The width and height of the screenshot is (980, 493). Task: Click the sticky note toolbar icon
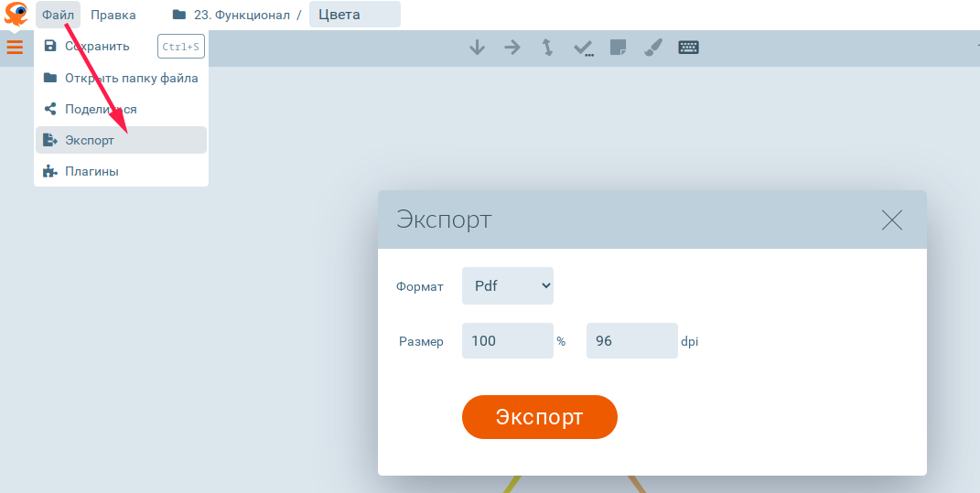[619, 48]
